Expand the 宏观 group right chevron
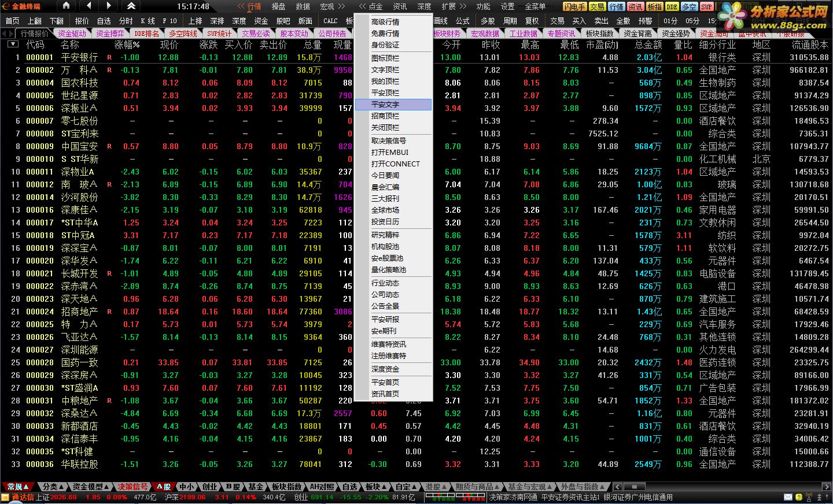 (x=341, y=6)
